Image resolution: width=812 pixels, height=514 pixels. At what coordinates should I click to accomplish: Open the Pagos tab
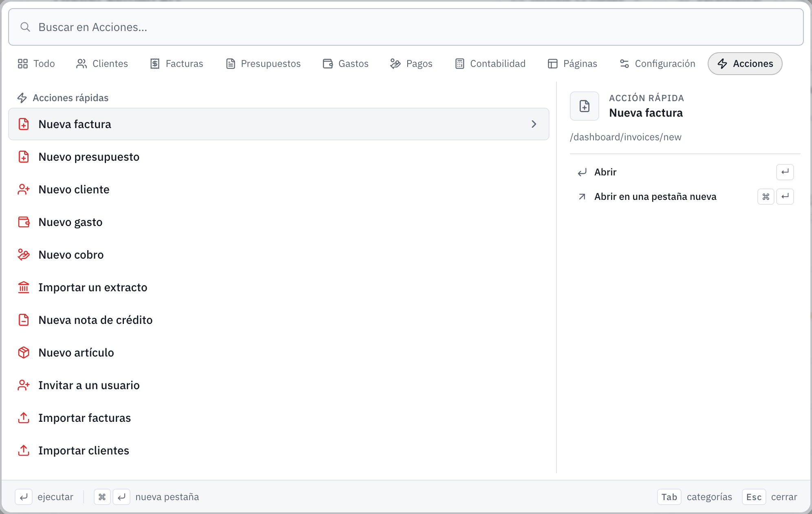411,64
